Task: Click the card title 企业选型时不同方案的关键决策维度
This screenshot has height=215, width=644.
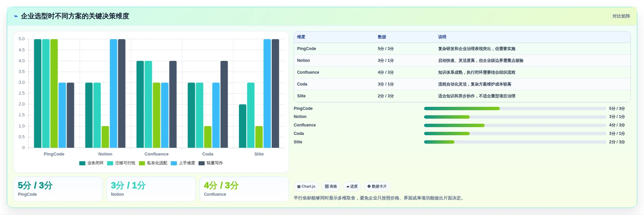Action: coord(75,16)
